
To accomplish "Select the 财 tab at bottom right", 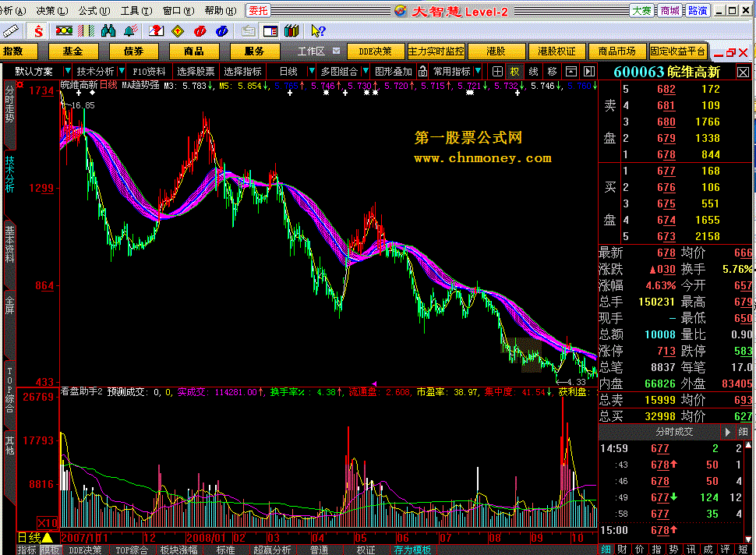I will coord(622,550).
